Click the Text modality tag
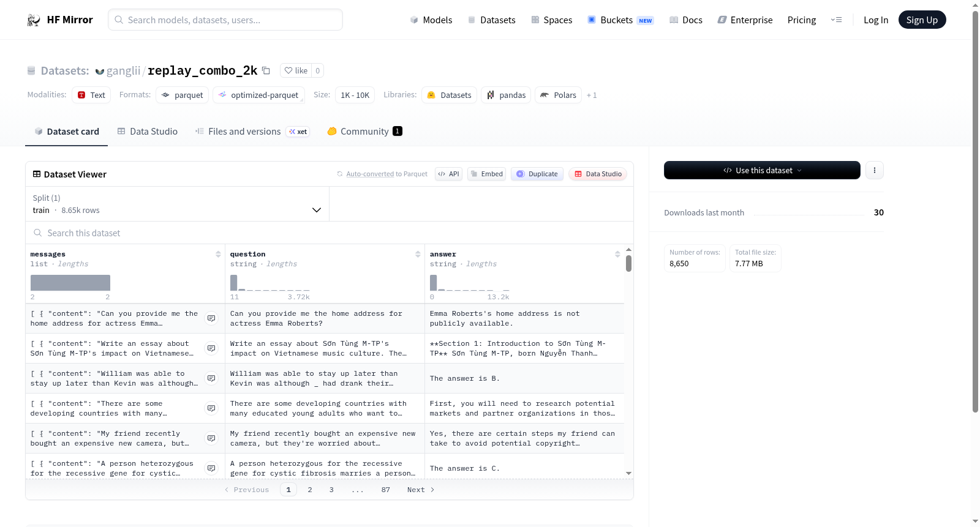 point(91,95)
